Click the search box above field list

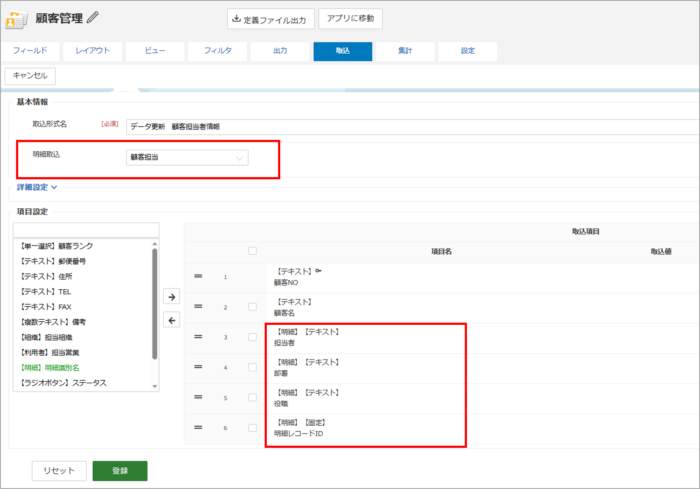86,230
